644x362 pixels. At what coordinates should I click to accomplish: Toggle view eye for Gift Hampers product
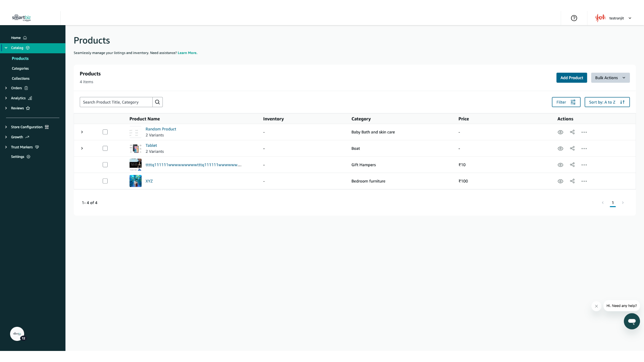point(560,165)
